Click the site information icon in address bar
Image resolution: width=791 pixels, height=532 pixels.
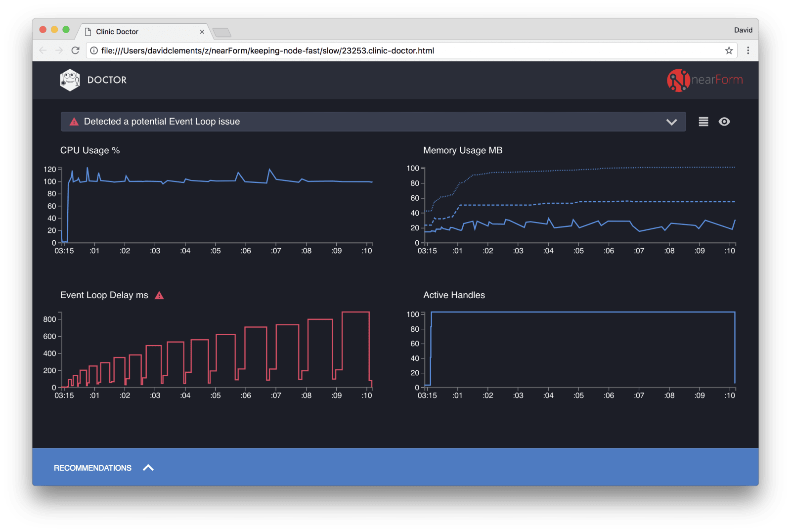[94, 50]
